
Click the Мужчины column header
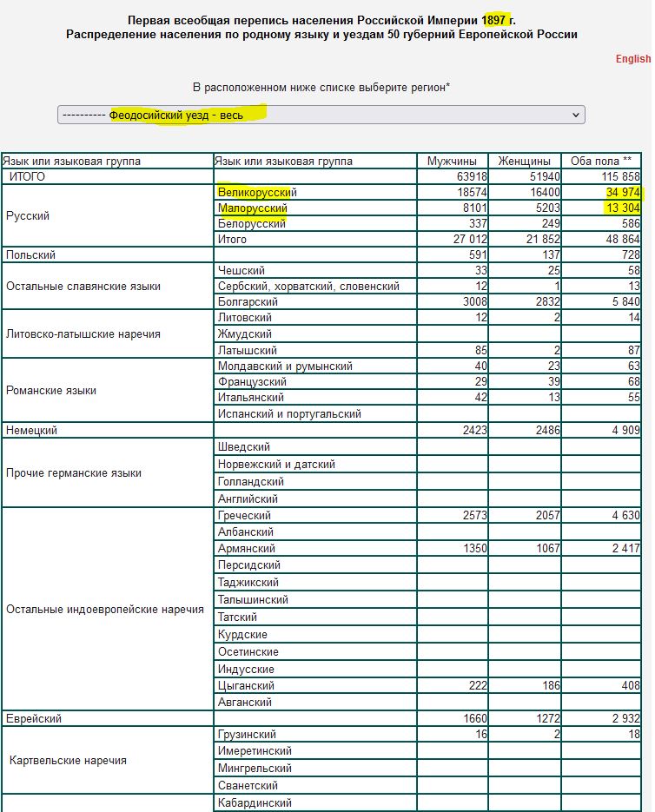[x=452, y=161]
